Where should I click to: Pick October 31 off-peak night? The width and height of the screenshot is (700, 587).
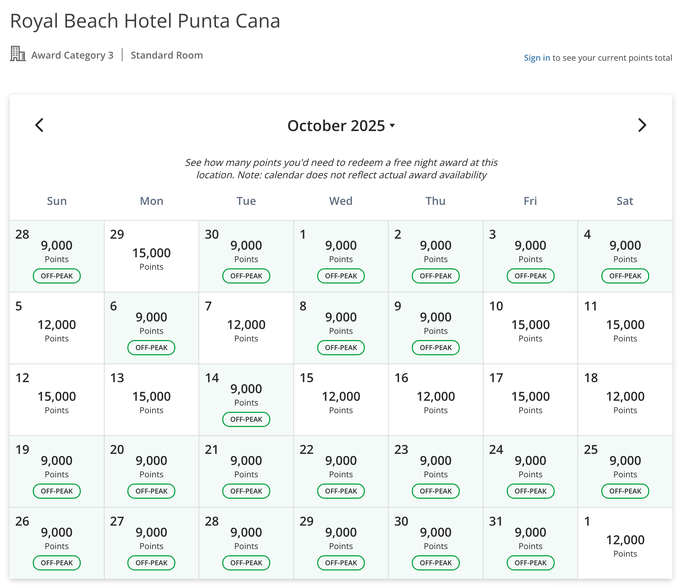pyautogui.click(x=530, y=543)
